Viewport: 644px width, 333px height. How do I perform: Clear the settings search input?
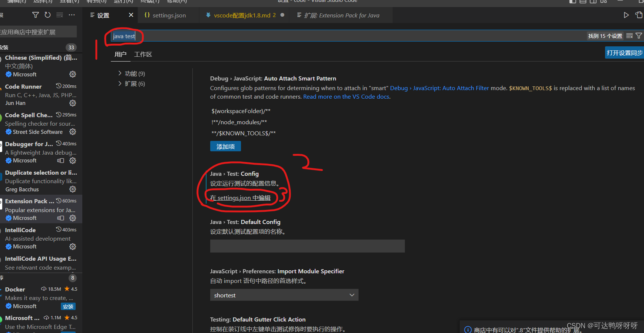point(630,36)
